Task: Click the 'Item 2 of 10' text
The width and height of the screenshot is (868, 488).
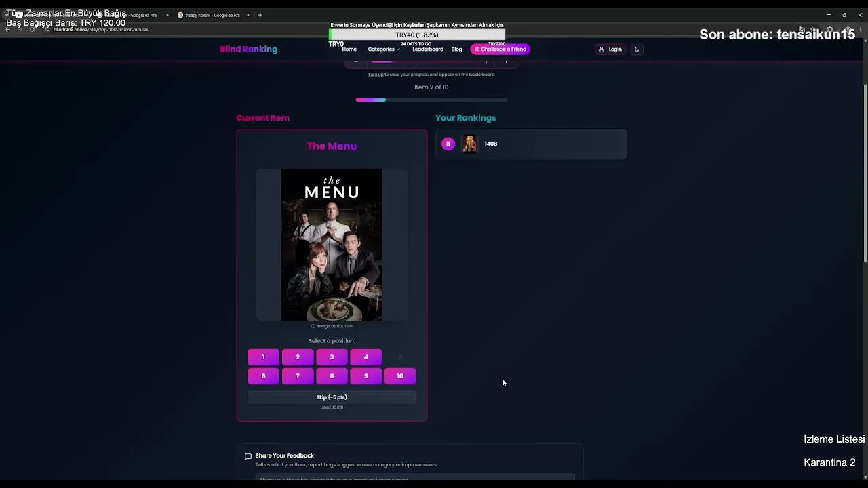Action: click(x=431, y=87)
